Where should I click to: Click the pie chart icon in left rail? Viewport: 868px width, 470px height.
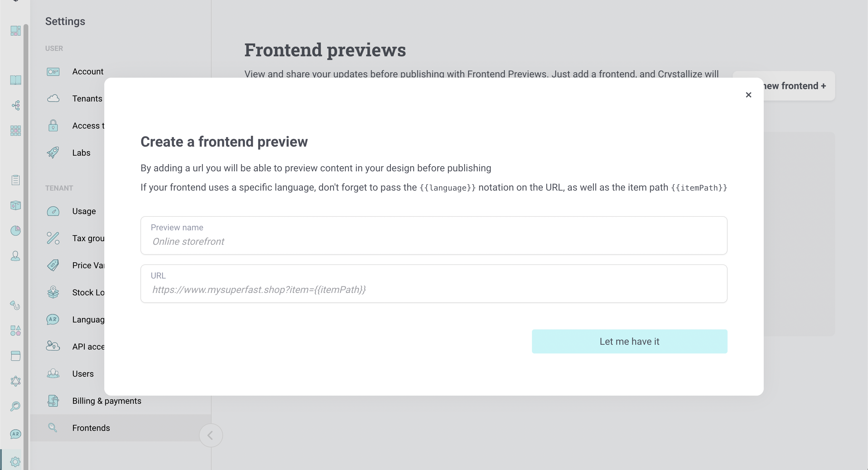point(15,231)
